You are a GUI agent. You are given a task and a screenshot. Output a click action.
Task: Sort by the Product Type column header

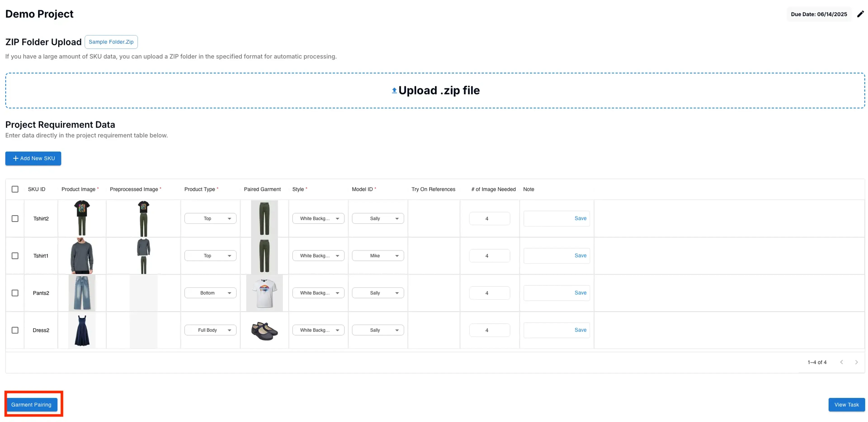click(199, 189)
